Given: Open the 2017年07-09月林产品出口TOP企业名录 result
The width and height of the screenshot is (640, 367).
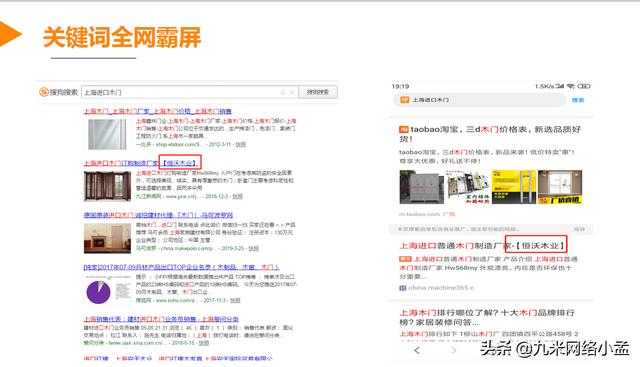Looking at the screenshot, I should pos(181,267).
